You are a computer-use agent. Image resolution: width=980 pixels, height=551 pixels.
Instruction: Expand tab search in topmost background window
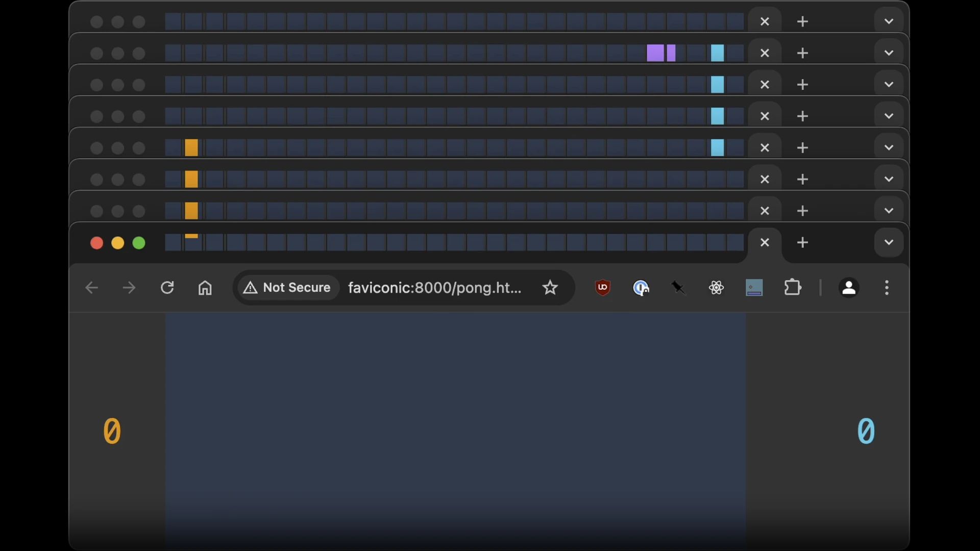(x=889, y=21)
